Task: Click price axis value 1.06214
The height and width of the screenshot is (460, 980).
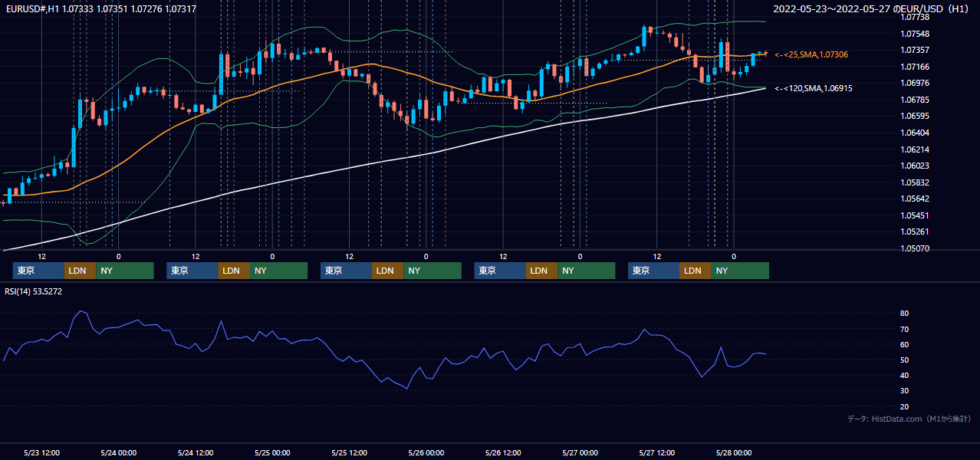Action: pyautogui.click(x=914, y=149)
